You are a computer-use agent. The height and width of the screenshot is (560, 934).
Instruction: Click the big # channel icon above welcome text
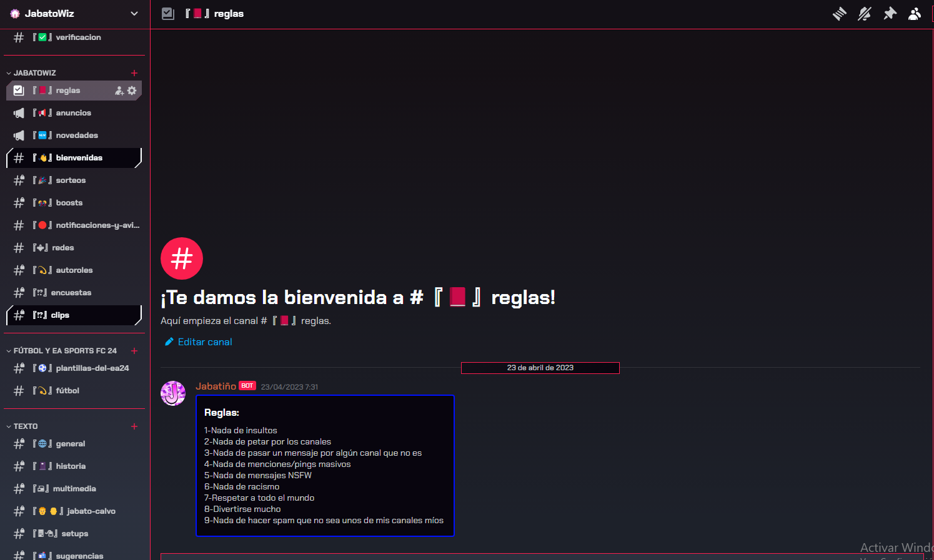181,258
